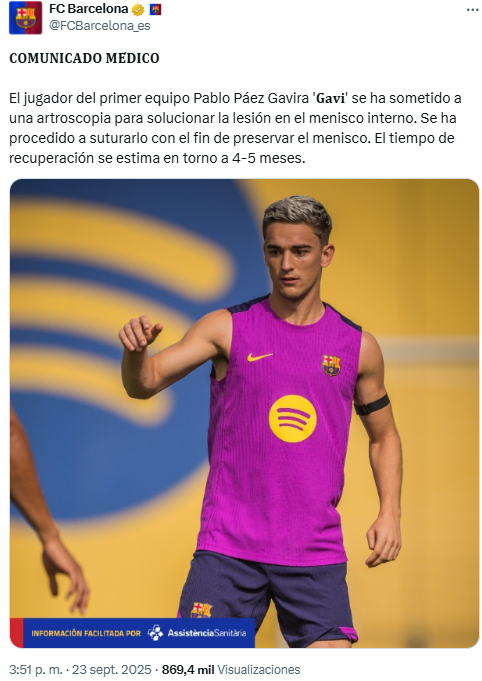Click the 'Información facilitada por' banner text
The height and width of the screenshot is (681, 482).
(x=86, y=633)
